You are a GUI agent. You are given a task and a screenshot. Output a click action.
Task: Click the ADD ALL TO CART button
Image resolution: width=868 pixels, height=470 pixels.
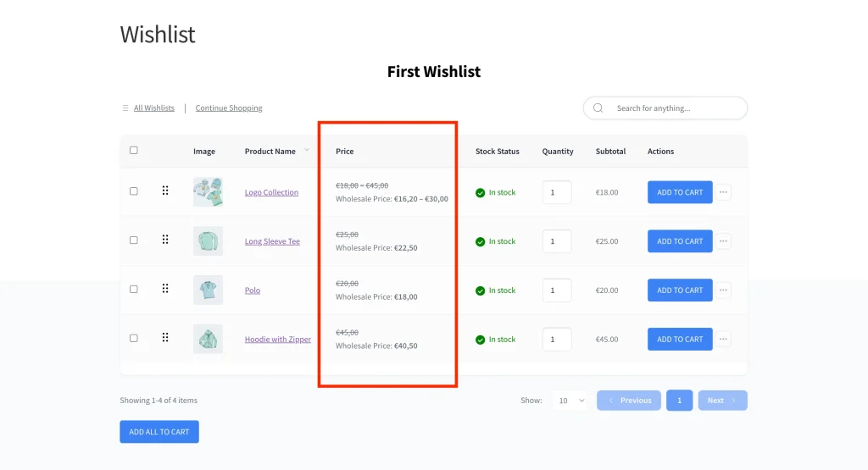159,432
